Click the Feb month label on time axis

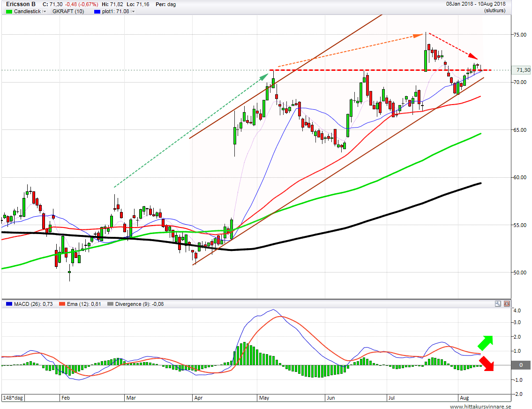pos(66,398)
